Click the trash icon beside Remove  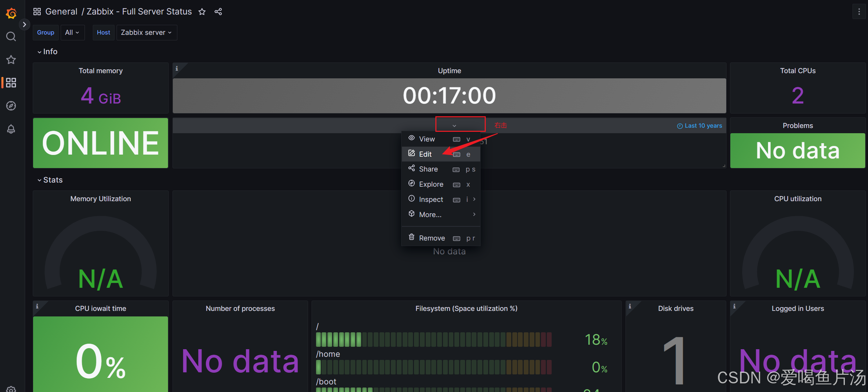pos(412,237)
